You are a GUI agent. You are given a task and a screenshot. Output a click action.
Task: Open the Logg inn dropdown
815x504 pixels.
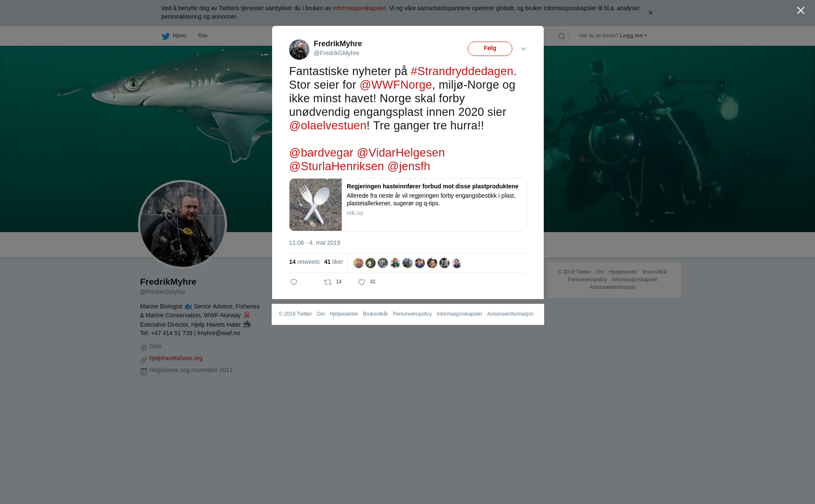633,36
